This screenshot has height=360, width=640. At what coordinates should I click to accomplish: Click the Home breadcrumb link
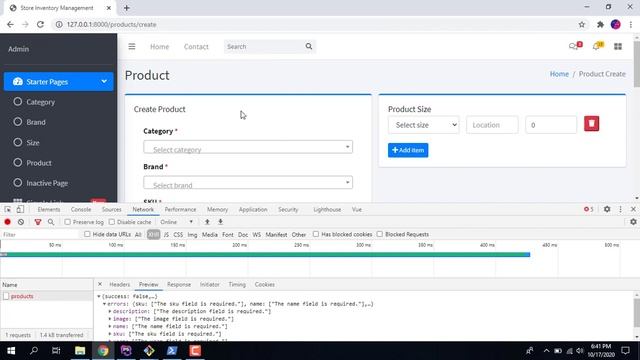point(559,74)
